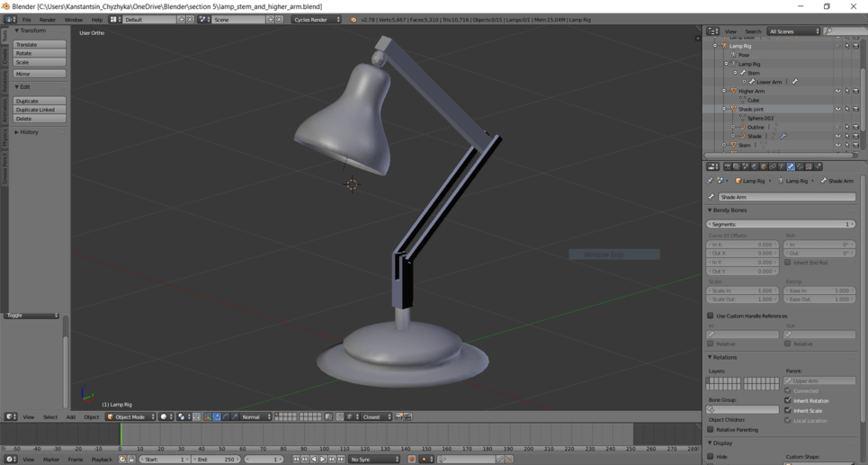Enable Relative Parenting checkbox

[711, 430]
